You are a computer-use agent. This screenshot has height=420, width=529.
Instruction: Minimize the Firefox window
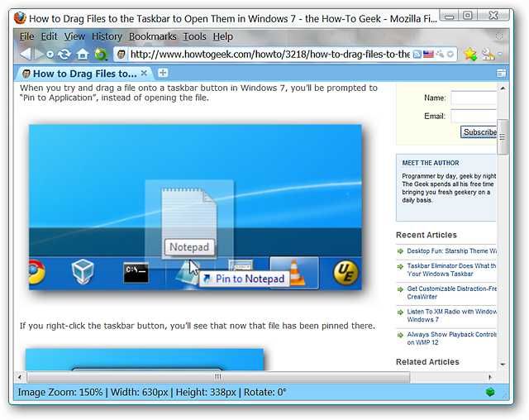point(450,16)
